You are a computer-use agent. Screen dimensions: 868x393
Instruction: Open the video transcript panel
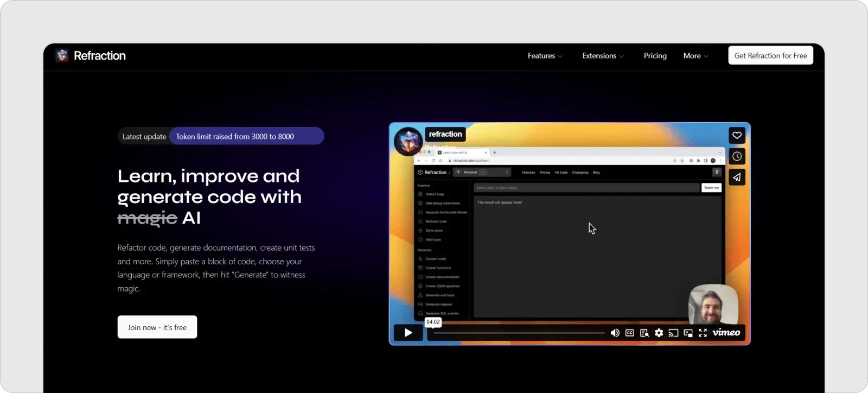pos(644,333)
